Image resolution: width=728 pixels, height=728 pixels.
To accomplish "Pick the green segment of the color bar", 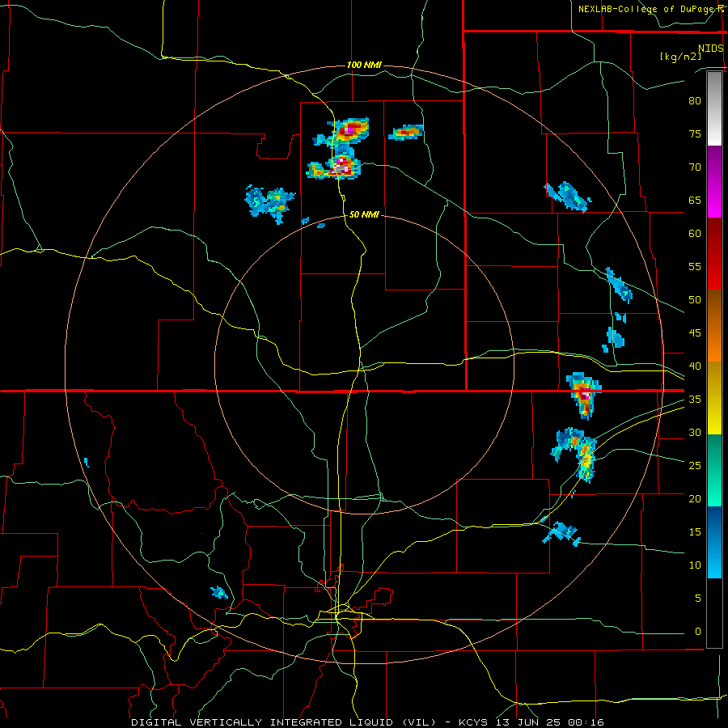I will [714, 470].
